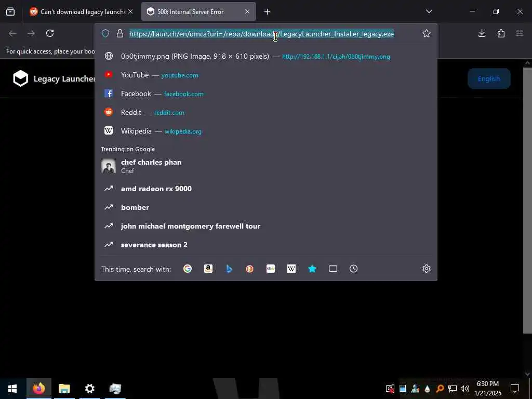
Task: Open Firefox View tab list icon
Action: tap(10, 11)
